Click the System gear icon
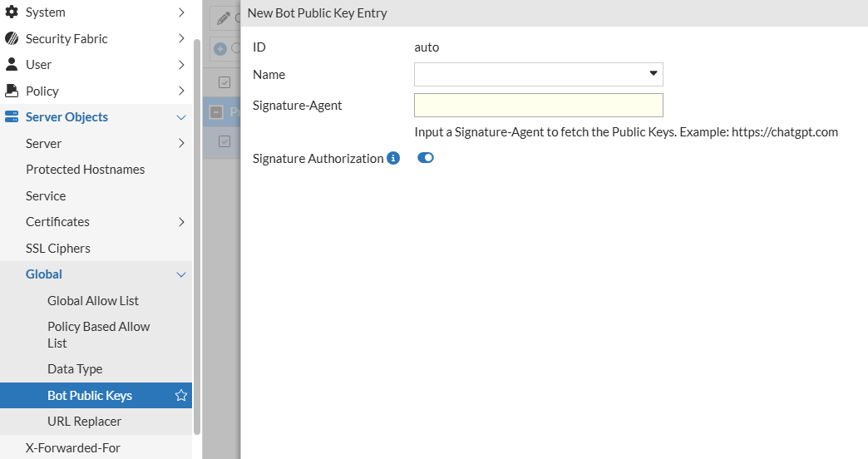The width and height of the screenshot is (868, 459). pos(12,12)
